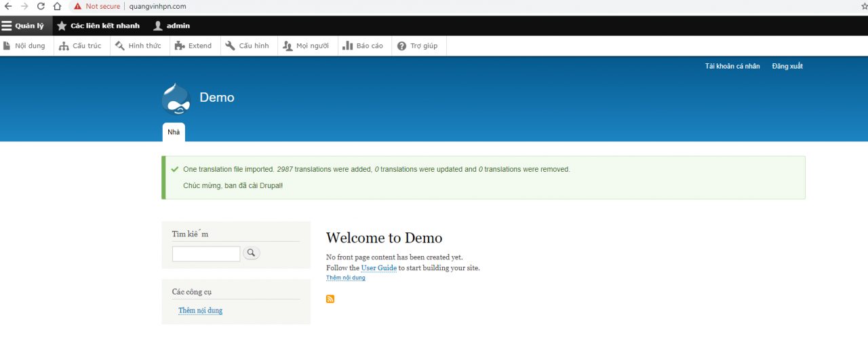The width and height of the screenshot is (868, 347).
Task: Click into the Tìm kiếm search field
Action: [206, 254]
